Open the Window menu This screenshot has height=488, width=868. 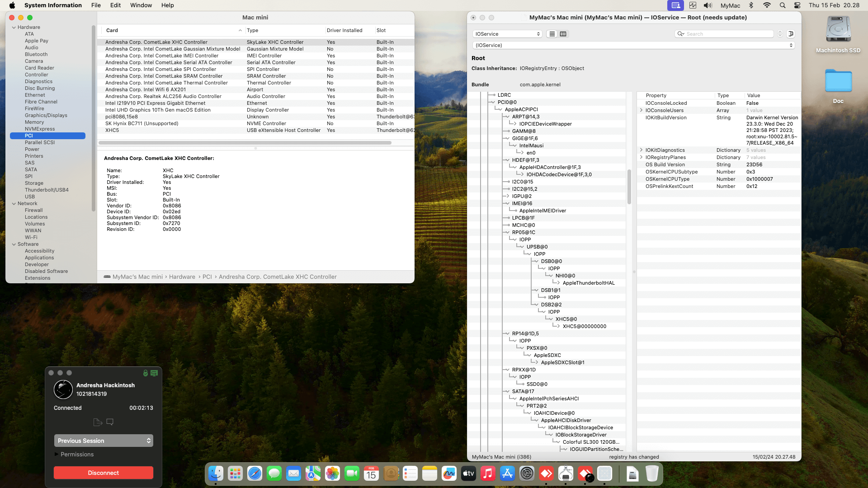click(x=141, y=5)
